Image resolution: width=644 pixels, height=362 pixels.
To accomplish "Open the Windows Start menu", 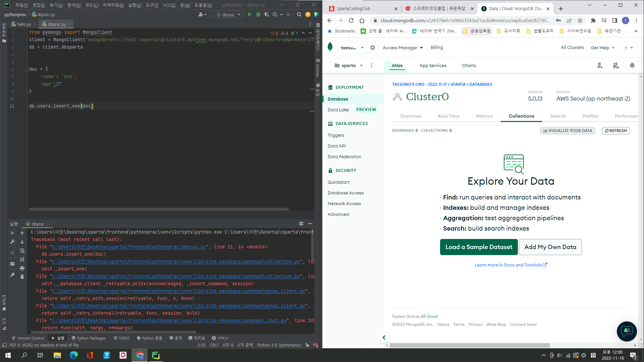I will click(8, 355).
